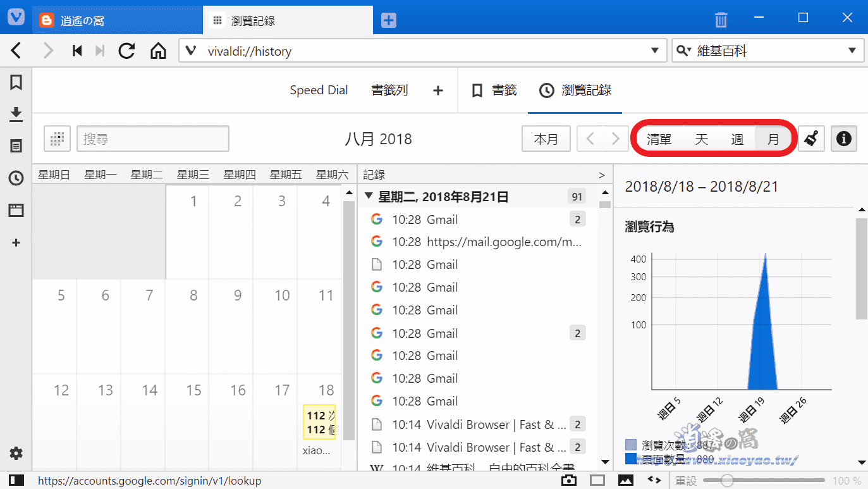The image size is (868, 489).
Task: Click the clear browsing data broom
Action: tap(812, 139)
